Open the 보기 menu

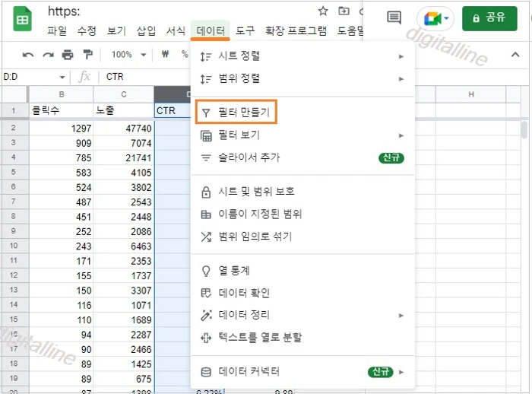coord(116,31)
